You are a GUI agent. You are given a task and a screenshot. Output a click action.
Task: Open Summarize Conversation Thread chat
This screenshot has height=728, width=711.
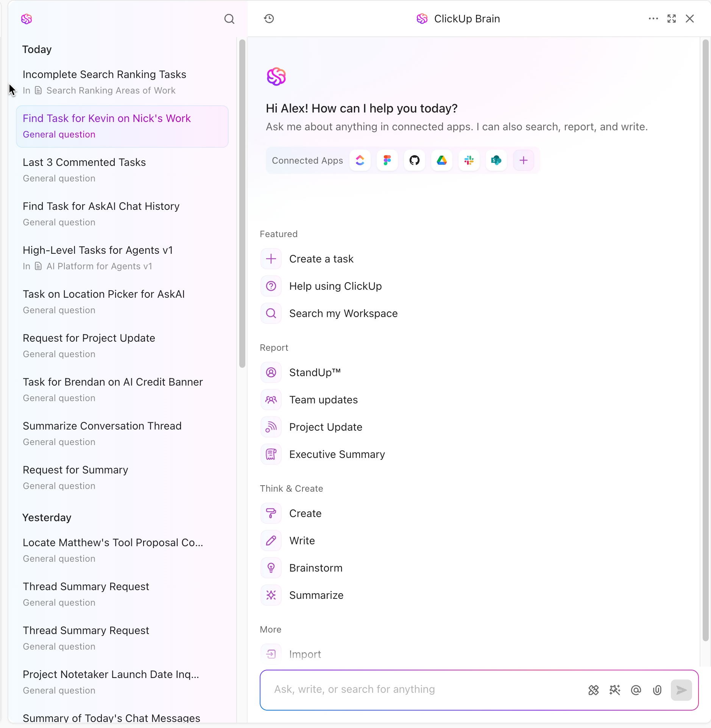122,434
